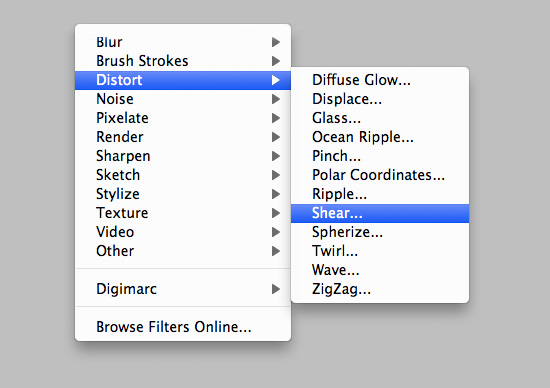Choose the Spherize distort filter

coord(380,232)
